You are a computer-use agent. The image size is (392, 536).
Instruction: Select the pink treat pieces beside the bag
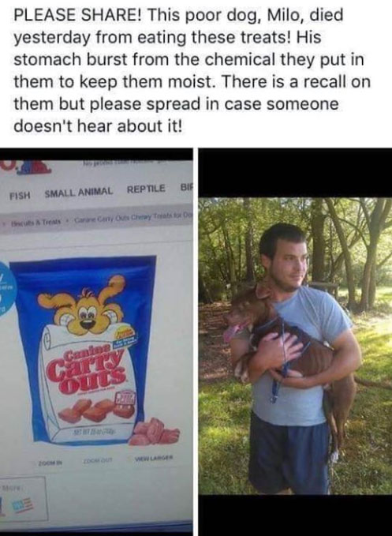(155, 431)
